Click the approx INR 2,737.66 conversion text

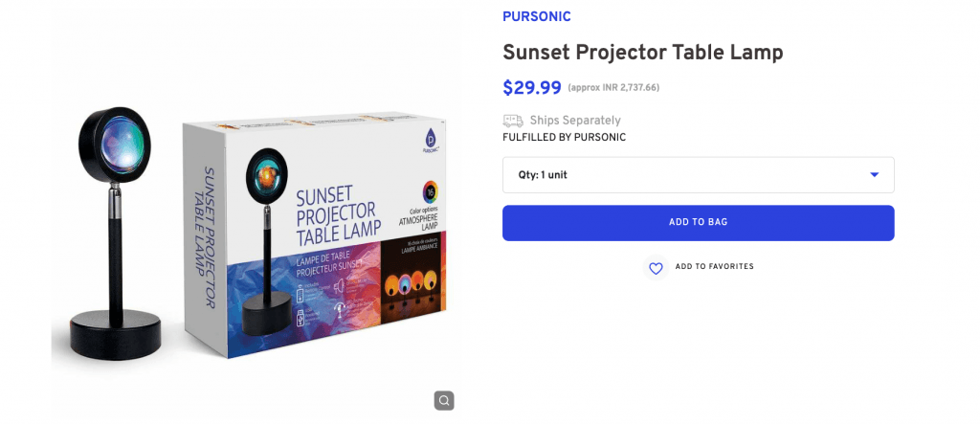(x=612, y=88)
